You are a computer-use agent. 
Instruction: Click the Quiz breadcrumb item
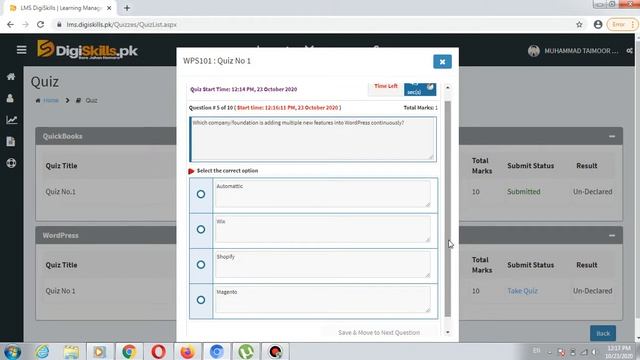91,100
